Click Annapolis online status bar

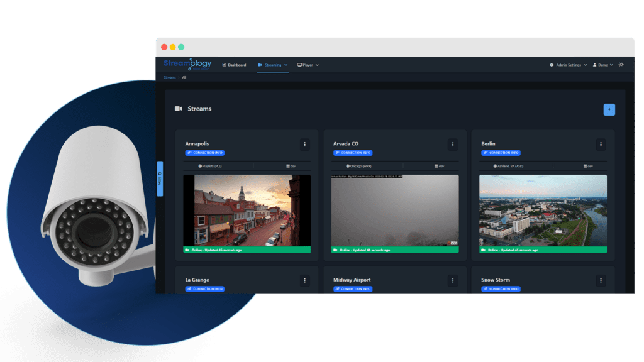247,250
